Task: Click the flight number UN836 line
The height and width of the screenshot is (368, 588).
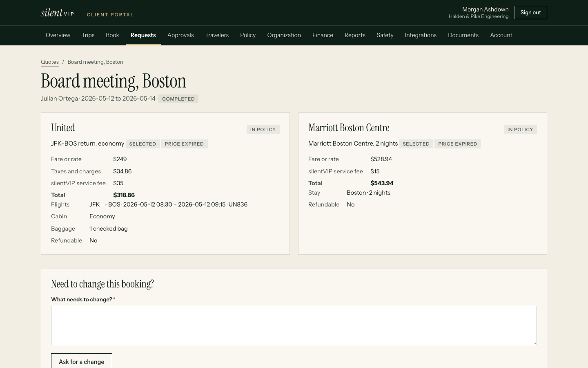Action: (x=168, y=204)
